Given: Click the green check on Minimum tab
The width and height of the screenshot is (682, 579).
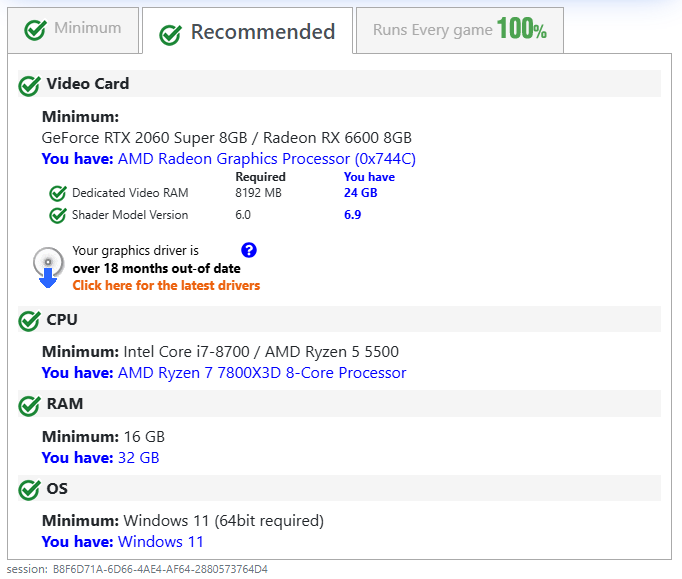Looking at the screenshot, I should pos(35,30).
